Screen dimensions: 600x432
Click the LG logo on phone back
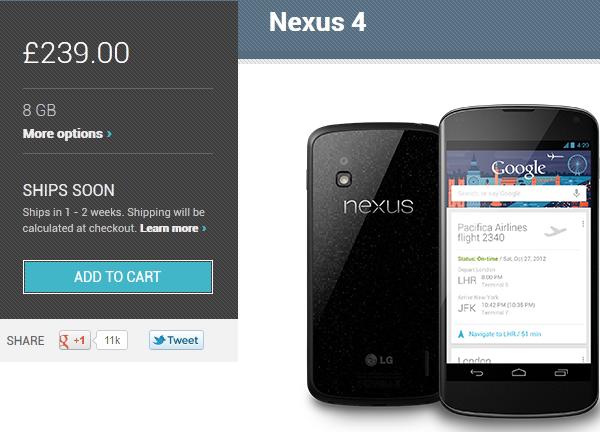point(379,360)
